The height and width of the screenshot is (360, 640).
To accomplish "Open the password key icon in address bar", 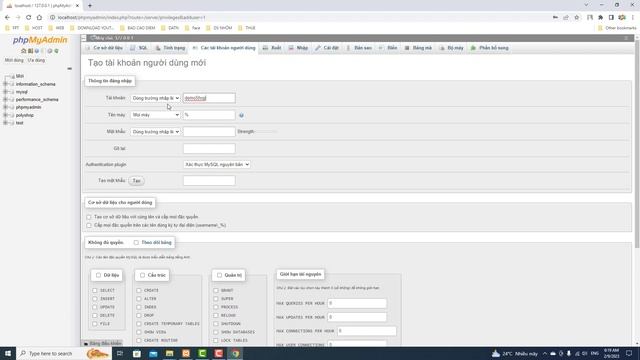I will (555, 17).
